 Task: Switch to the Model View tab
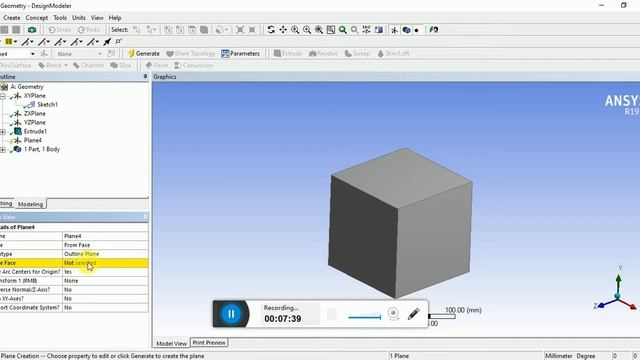(x=171, y=343)
